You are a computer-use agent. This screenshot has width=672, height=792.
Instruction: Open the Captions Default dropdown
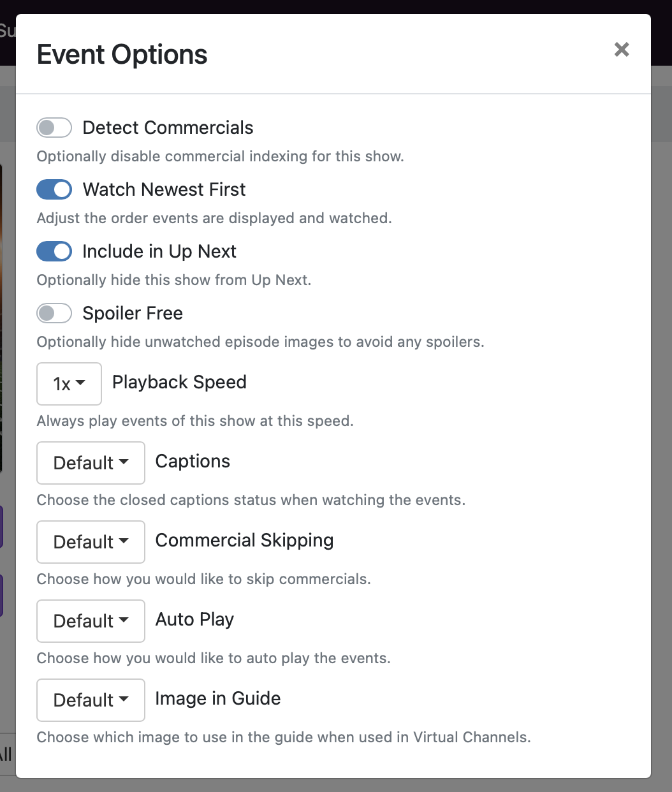coord(91,463)
